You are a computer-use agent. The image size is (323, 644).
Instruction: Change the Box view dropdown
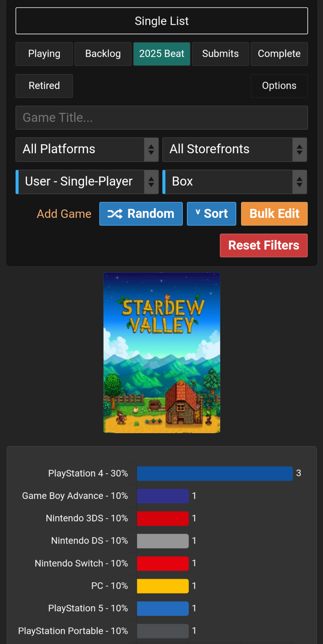click(x=235, y=182)
